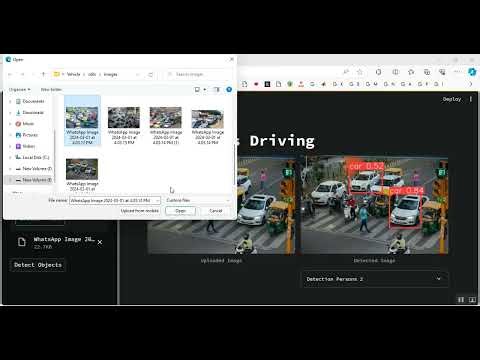Open the Streamlit app kebab menu
The height and width of the screenshot is (360, 480).
(471, 99)
